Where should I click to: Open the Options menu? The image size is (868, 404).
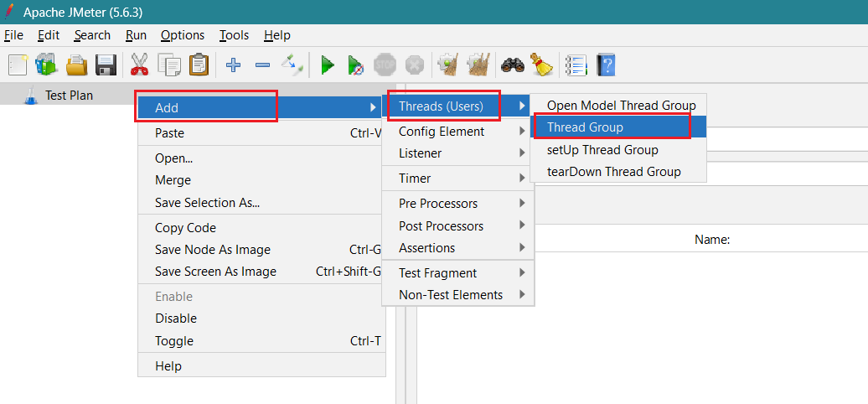point(183,35)
